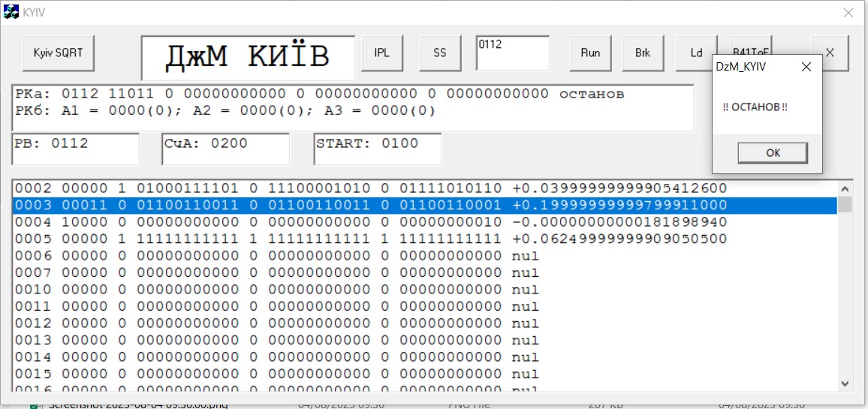Select memory row 0004
The image size is (868, 409).
pyautogui.click(x=424, y=222)
